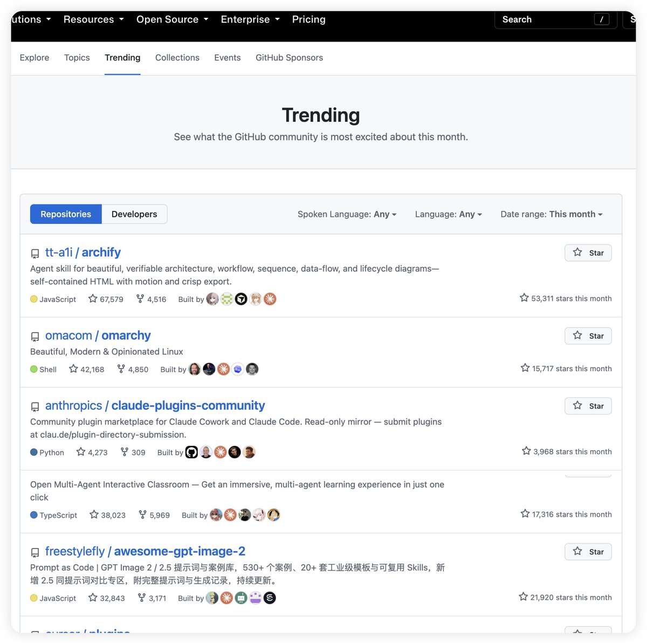Viewport: 647px width, 644px height.
Task: Click GitHub logo avatar on claude-plugins-community row
Action: point(192,452)
